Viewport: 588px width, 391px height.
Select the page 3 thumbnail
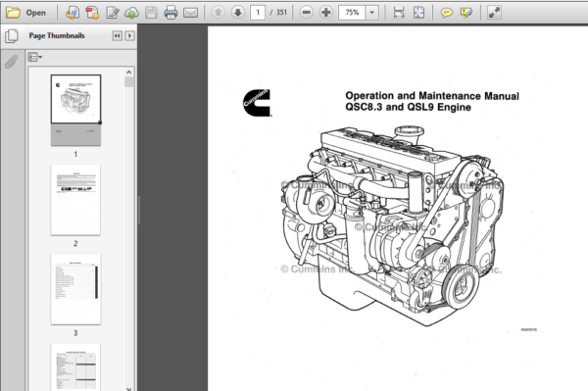coord(75,289)
